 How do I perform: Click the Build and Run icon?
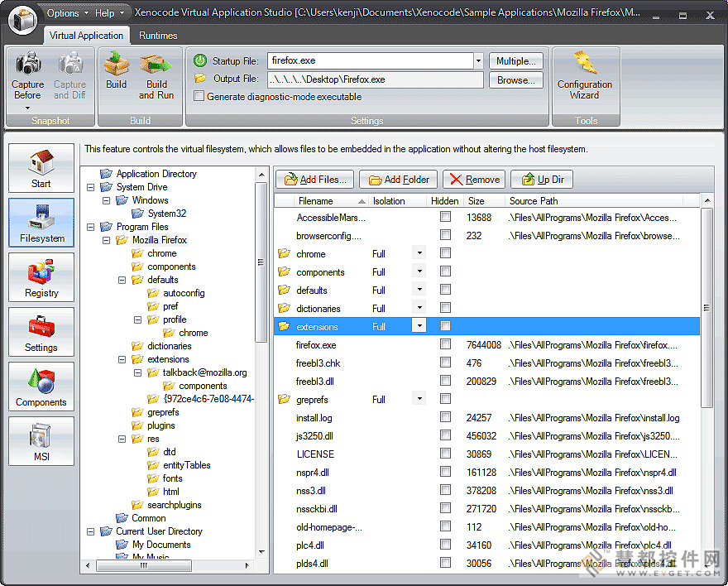coord(156,64)
